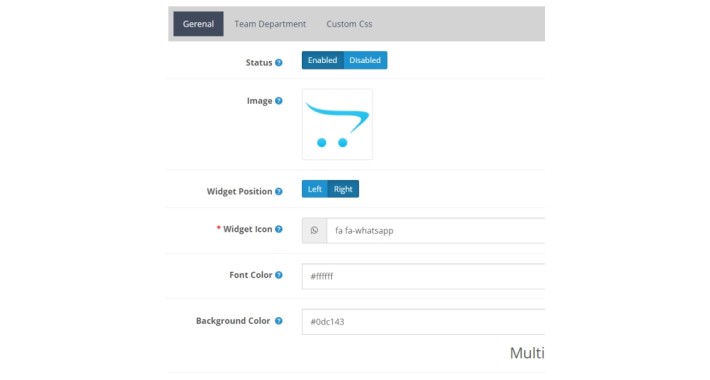Click the Font Color help icon

pyautogui.click(x=279, y=275)
